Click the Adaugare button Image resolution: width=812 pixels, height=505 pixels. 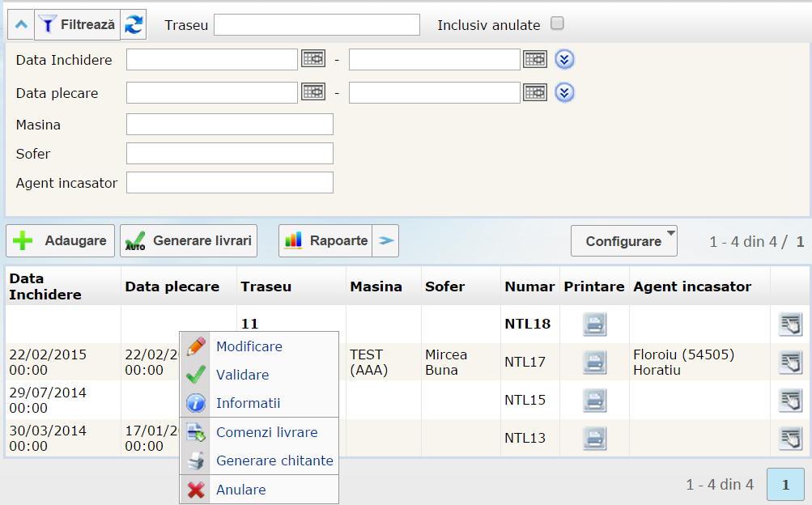click(x=61, y=240)
